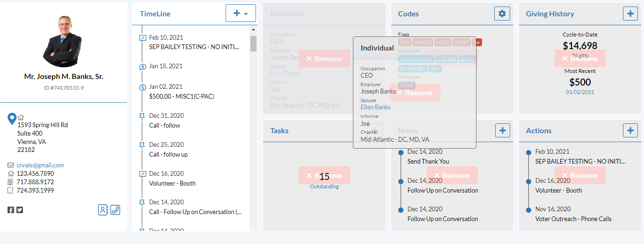Open the 01/02/2021 most recent gift link
The image size is (644, 244).
click(x=579, y=92)
